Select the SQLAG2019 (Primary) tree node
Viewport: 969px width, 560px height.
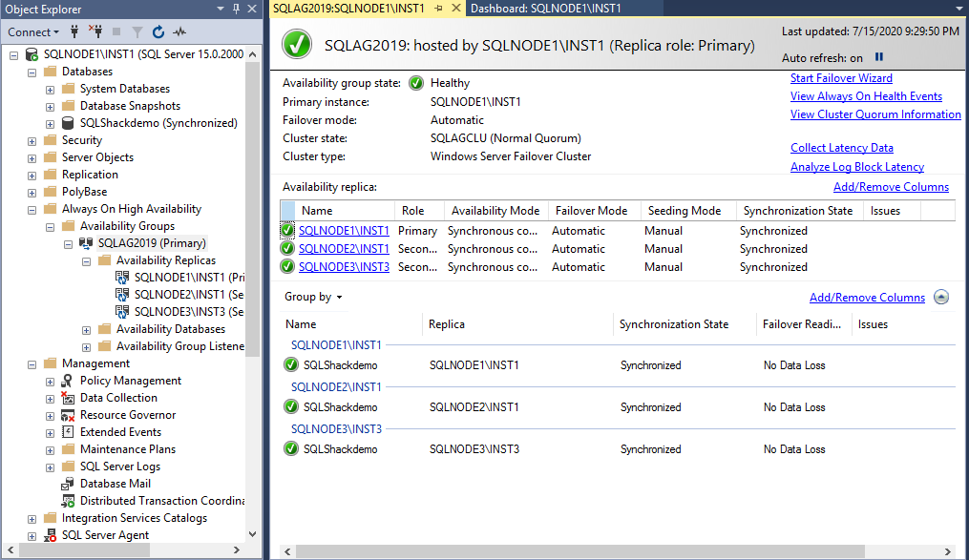pyautogui.click(x=151, y=243)
